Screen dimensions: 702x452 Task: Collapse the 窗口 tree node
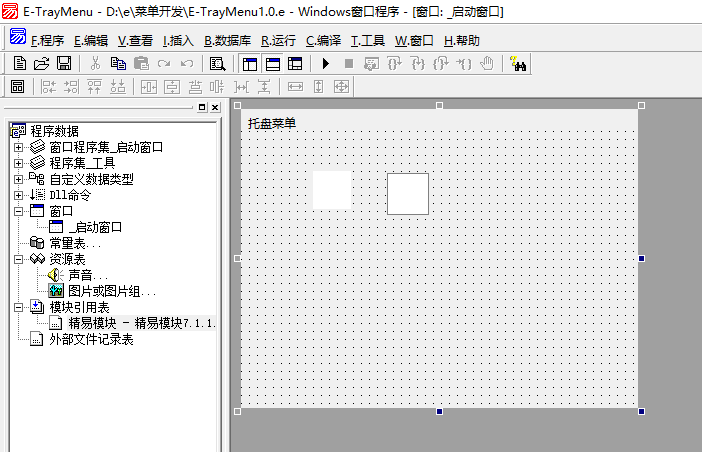[x=18, y=211]
